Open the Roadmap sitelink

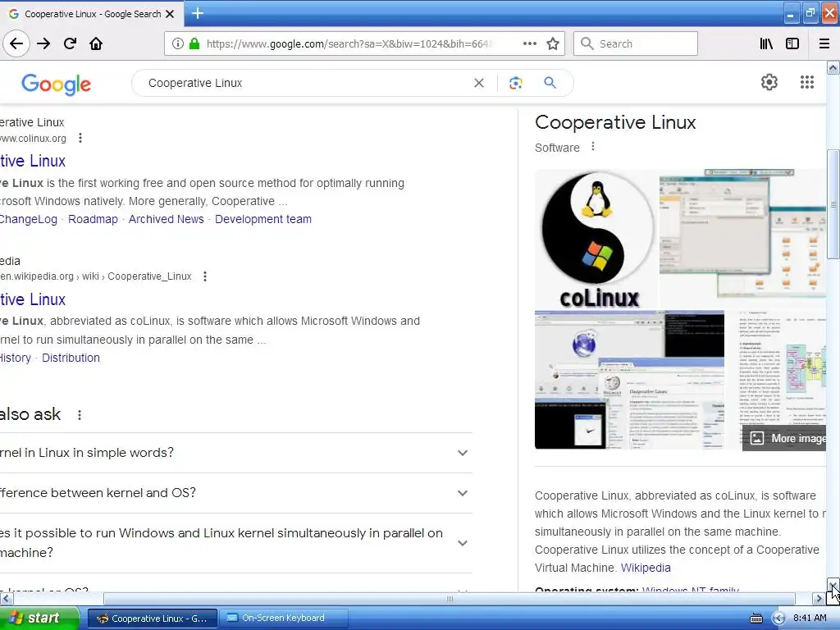point(93,219)
